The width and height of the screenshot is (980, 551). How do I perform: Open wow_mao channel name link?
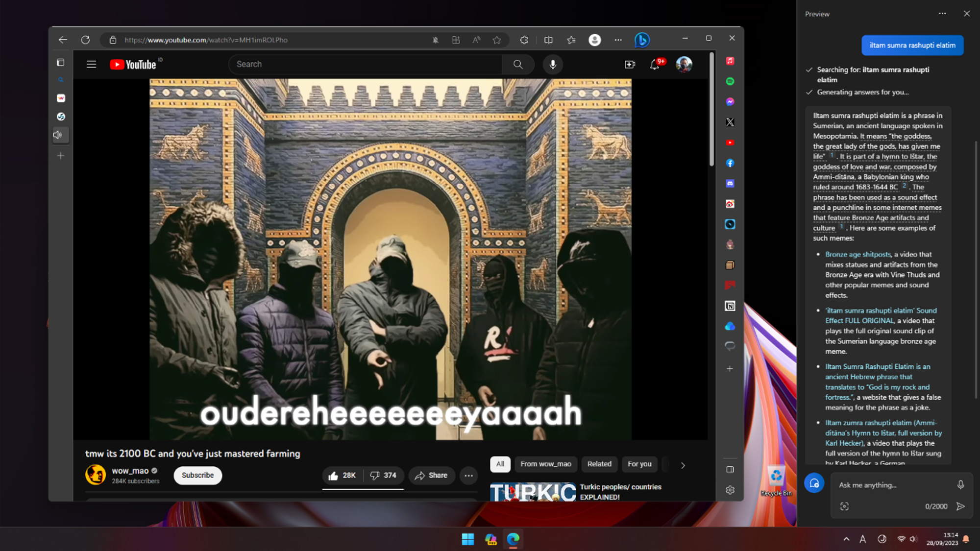130,471
